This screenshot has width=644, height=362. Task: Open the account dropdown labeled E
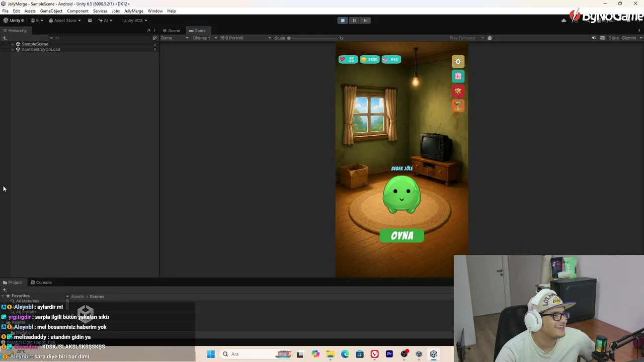[x=37, y=21]
